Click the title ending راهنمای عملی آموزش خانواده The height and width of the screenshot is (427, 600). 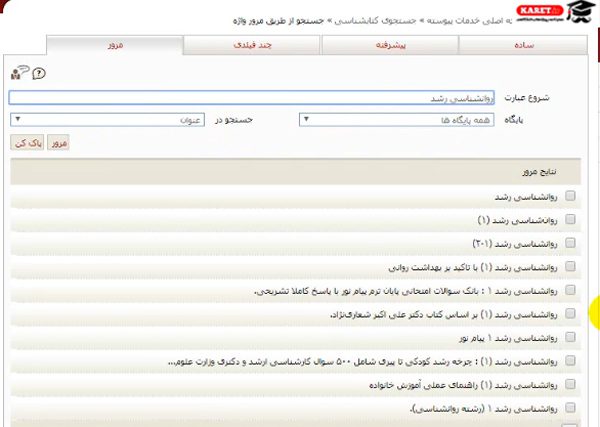(x=463, y=385)
